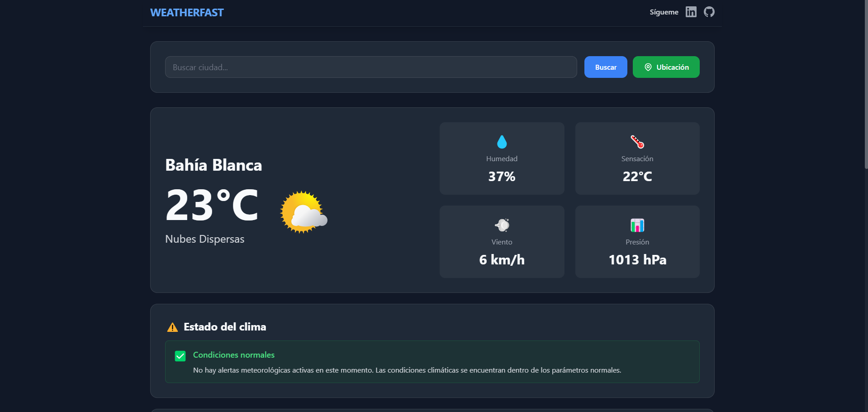
Task: Go to the WEATHERFAST home logo
Action: 187,13
